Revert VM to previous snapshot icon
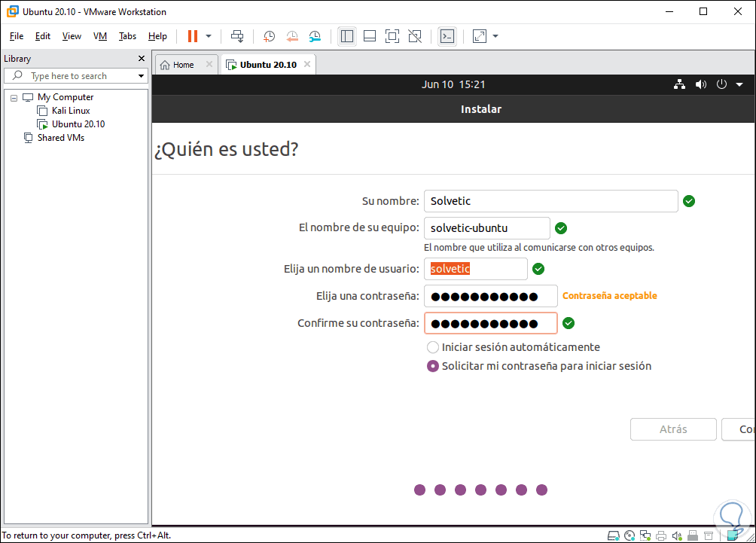Viewport: 756px width, 543px height. pyautogui.click(x=292, y=36)
